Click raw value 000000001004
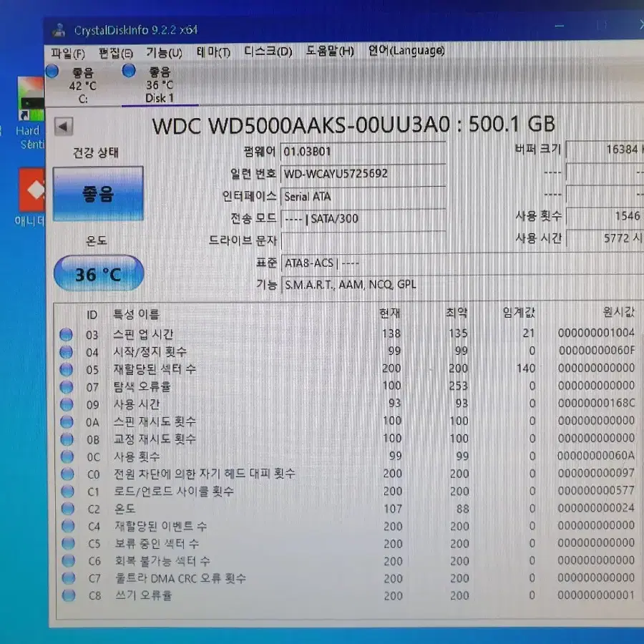The width and height of the screenshot is (644, 644). click(x=596, y=333)
